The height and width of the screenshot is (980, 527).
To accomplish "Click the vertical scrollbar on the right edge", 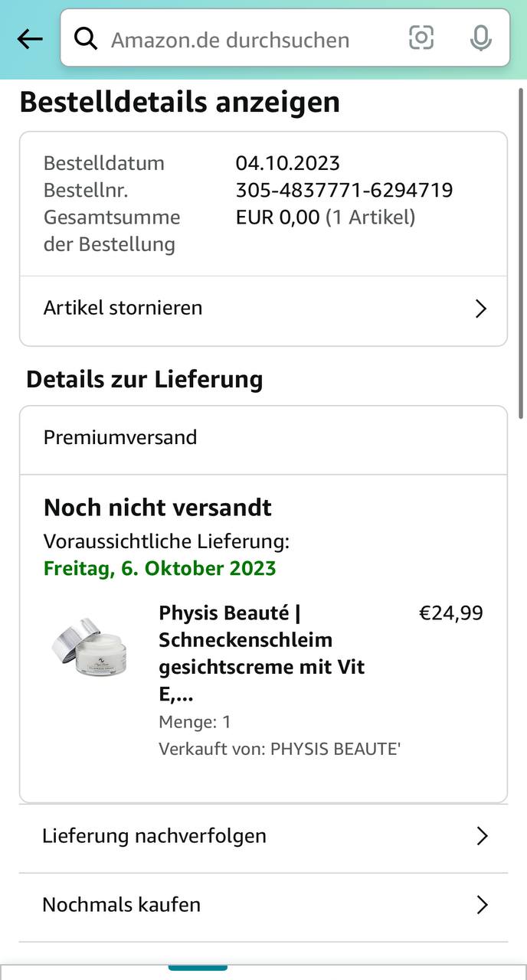I will (522, 253).
